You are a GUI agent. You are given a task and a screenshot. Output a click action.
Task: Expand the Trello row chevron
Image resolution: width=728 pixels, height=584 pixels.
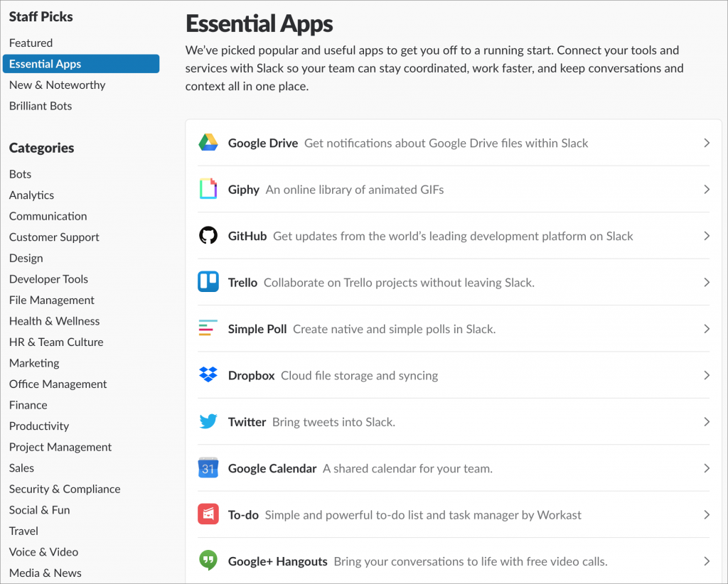point(707,283)
